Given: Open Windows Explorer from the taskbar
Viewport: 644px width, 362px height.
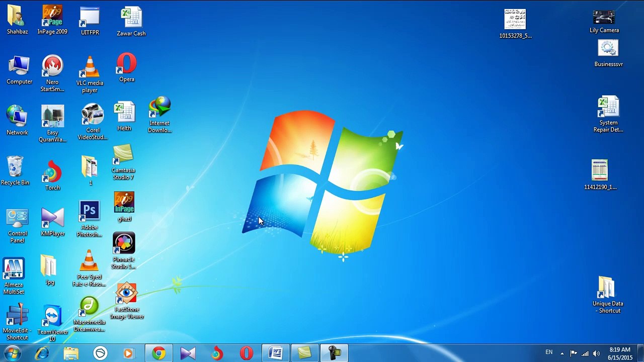Looking at the screenshot, I should tap(71, 353).
